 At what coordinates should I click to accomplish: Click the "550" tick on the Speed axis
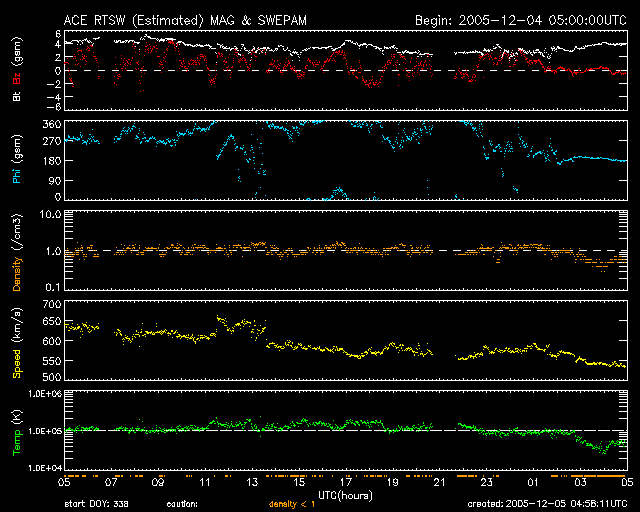[x=52, y=361]
